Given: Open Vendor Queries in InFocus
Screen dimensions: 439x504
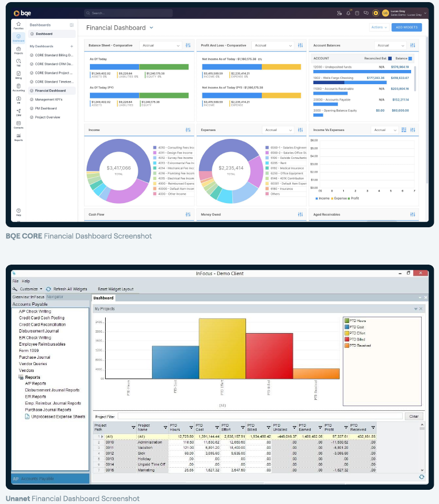Looking at the screenshot, I should tap(33, 364).
